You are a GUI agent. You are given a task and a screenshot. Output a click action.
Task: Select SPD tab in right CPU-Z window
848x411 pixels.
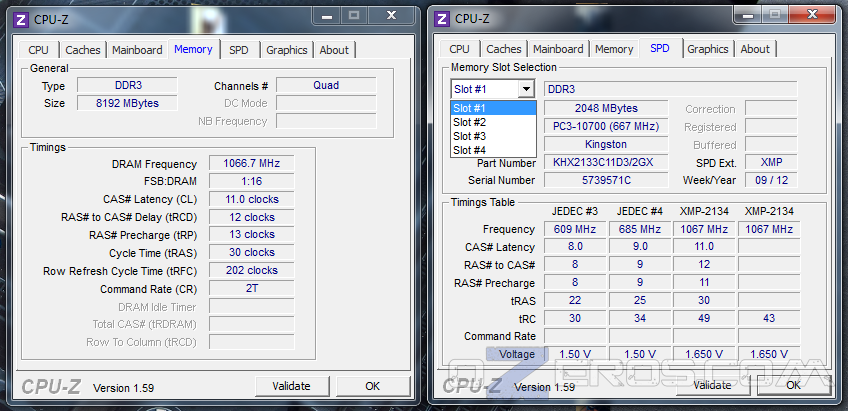[x=660, y=48]
